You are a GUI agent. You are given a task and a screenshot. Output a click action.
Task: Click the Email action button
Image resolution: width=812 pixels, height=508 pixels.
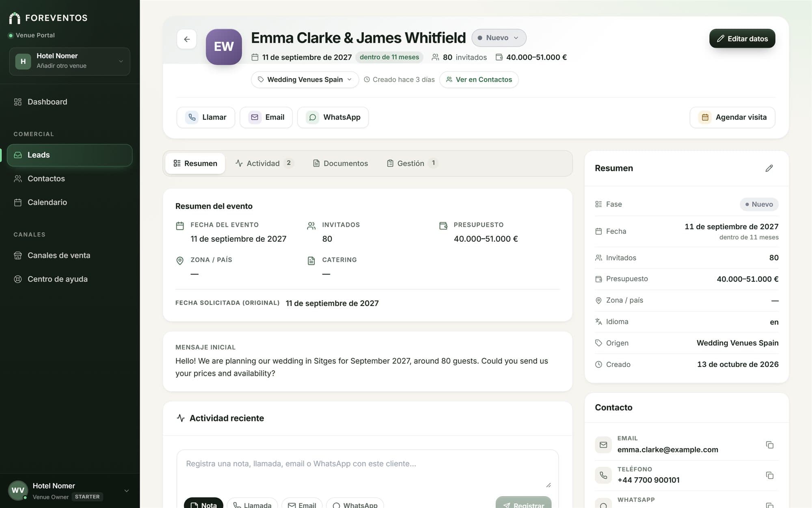coord(266,117)
